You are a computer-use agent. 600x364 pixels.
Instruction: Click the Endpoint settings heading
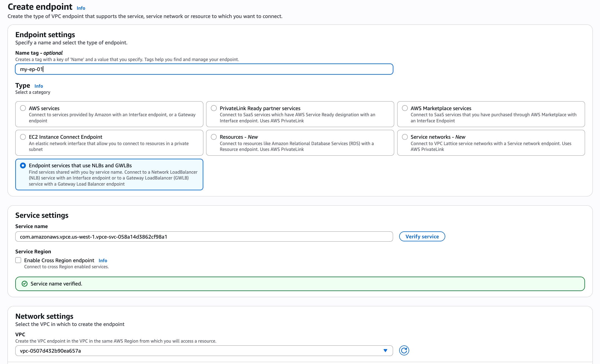[x=45, y=34]
